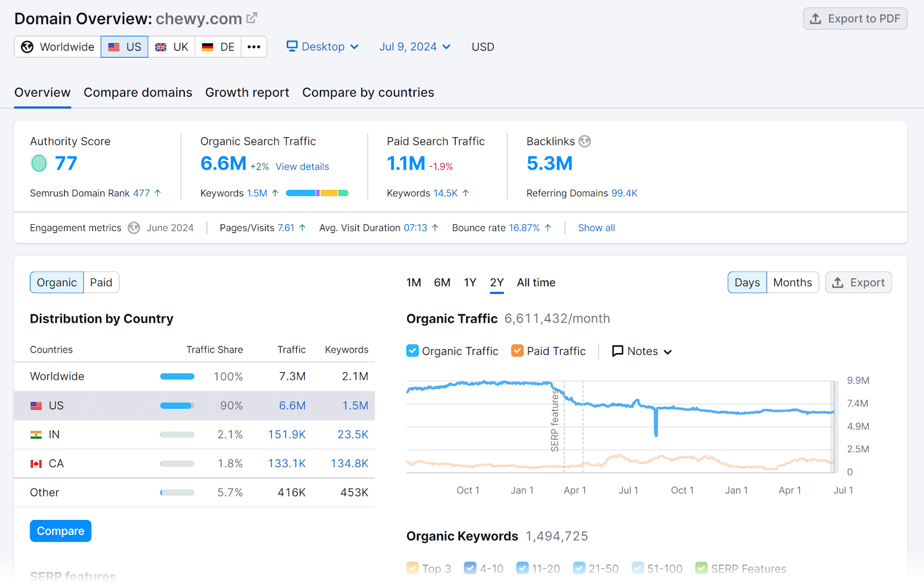
Task: Switch the chart view to Months
Action: click(792, 282)
